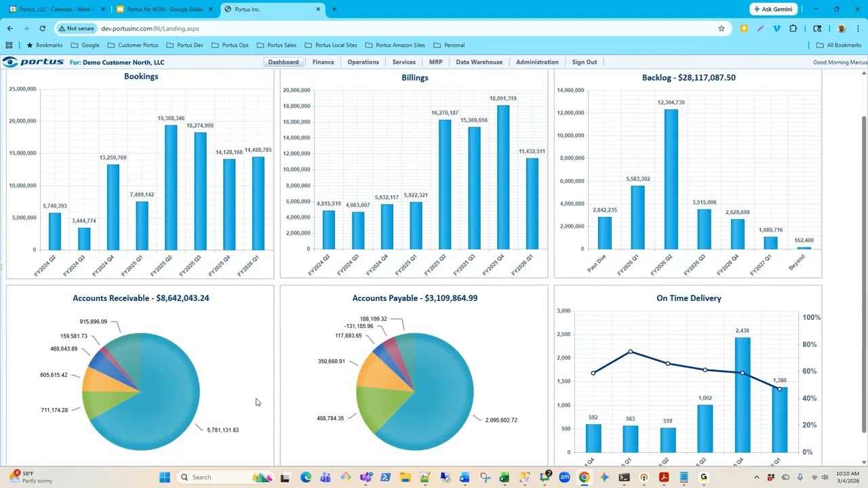
Task: Open Word from the taskbar
Action: pos(465,477)
